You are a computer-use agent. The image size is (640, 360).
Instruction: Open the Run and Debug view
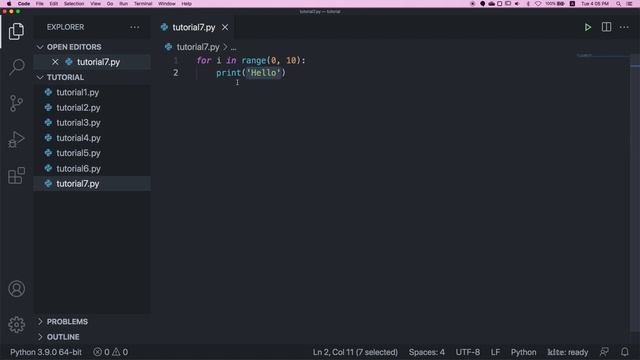16,140
